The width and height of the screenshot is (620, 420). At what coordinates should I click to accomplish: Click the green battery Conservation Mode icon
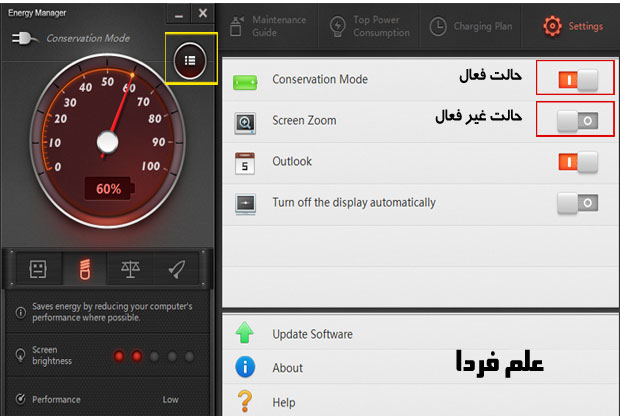pos(245,80)
